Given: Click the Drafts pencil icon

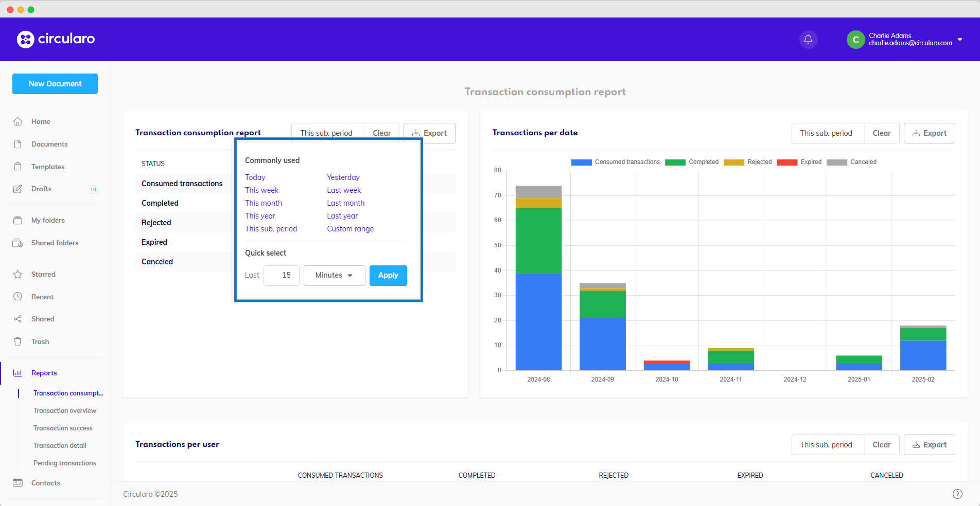Looking at the screenshot, I should [x=17, y=189].
